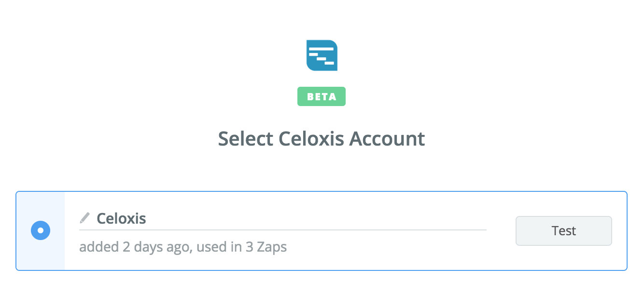
Task: Click the green BETA badge
Action: 322,96
